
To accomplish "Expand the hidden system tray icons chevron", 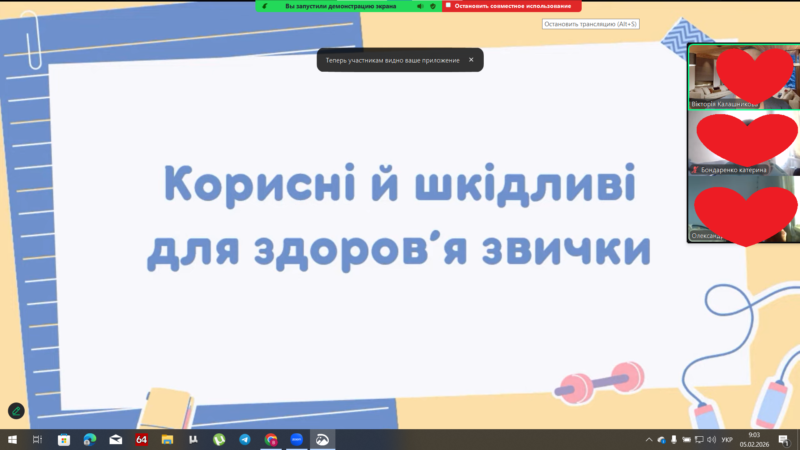I will pyautogui.click(x=649, y=439).
